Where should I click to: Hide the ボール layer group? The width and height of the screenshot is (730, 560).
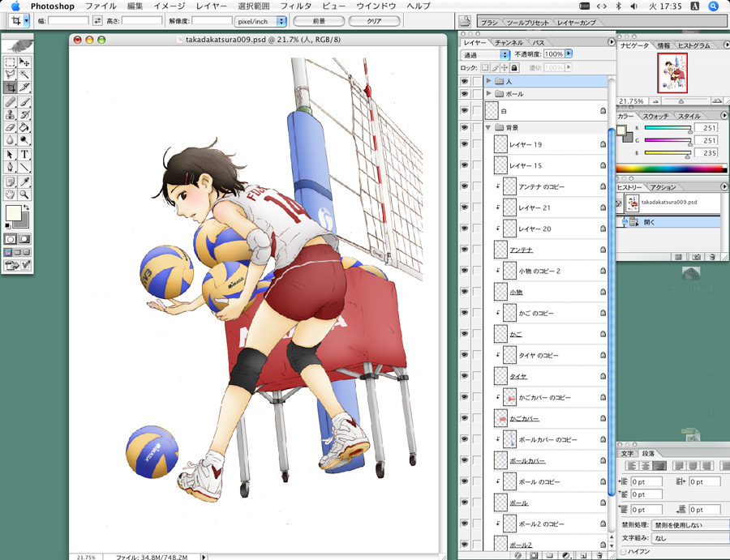(464, 93)
